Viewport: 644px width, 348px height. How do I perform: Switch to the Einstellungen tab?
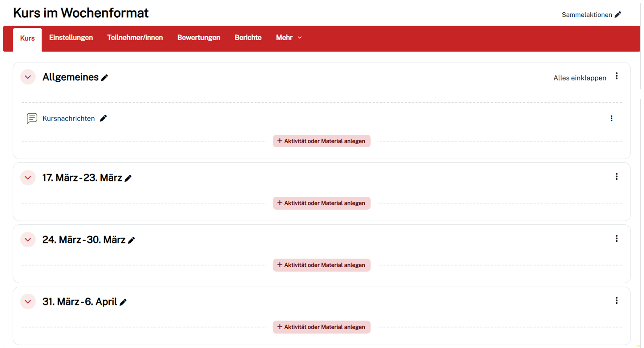pyautogui.click(x=71, y=38)
